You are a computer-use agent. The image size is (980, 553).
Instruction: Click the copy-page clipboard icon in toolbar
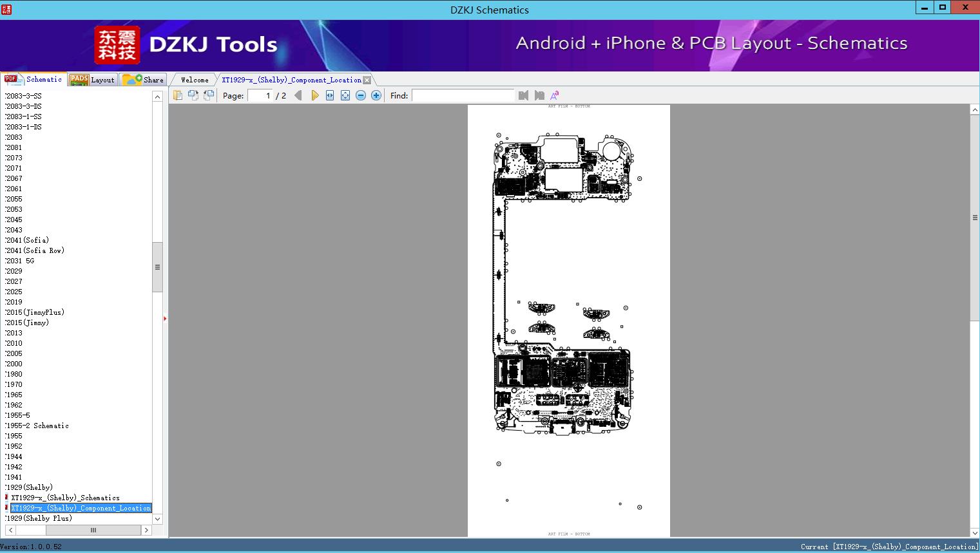177,95
